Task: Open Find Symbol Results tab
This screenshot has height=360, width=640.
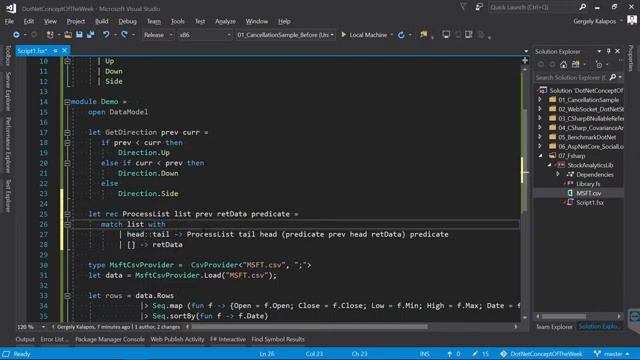Action: click(278, 339)
